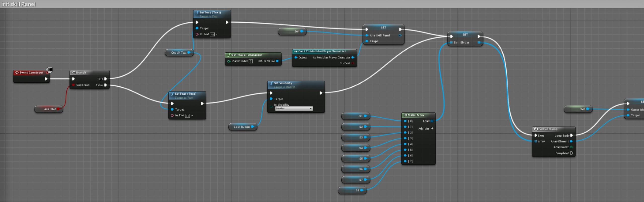
Task: Click the ForEachLoop node header icon
Action: pos(536,129)
